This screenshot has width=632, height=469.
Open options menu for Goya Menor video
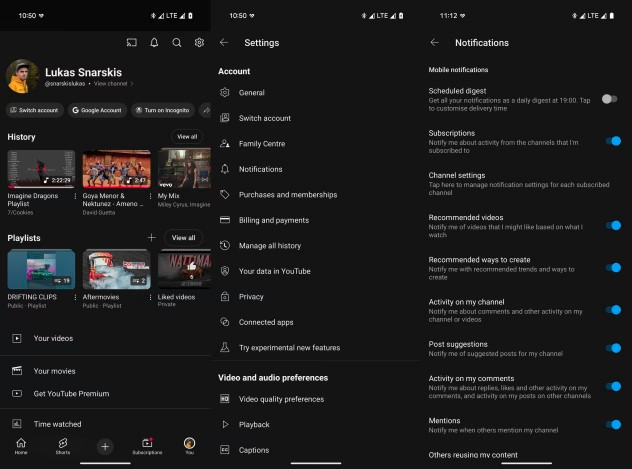pos(150,196)
